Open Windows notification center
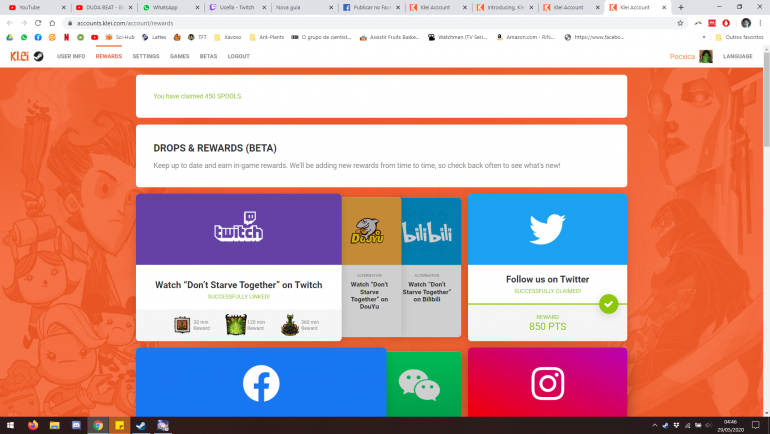This screenshot has width=770, height=434. coord(756,425)
